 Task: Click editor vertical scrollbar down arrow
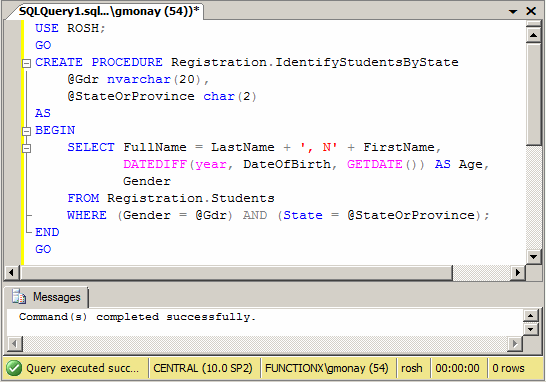coord(533,257)
